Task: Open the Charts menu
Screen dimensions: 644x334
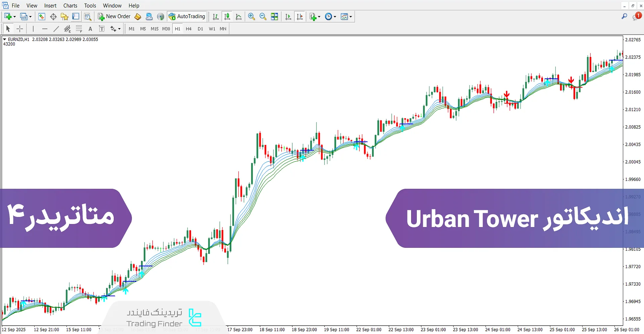Action: pyautogui.click(x=70, y=5)
